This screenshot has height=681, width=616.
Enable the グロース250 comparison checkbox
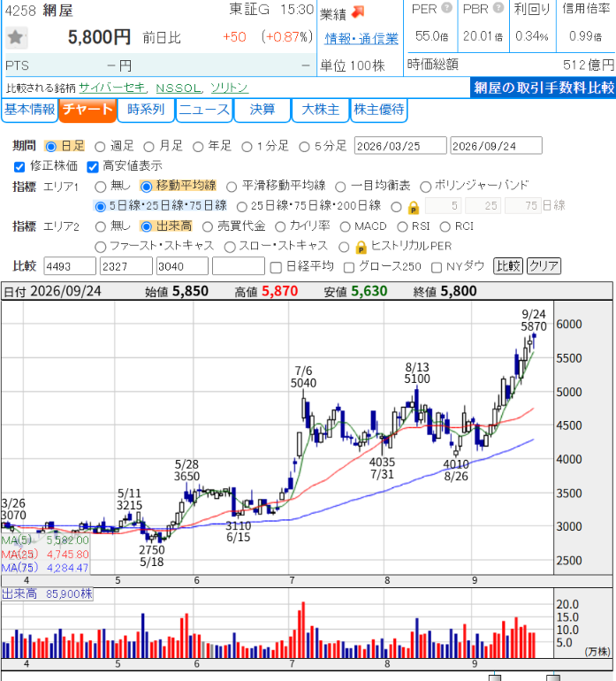pyautogui.click(x=349, y=267)
